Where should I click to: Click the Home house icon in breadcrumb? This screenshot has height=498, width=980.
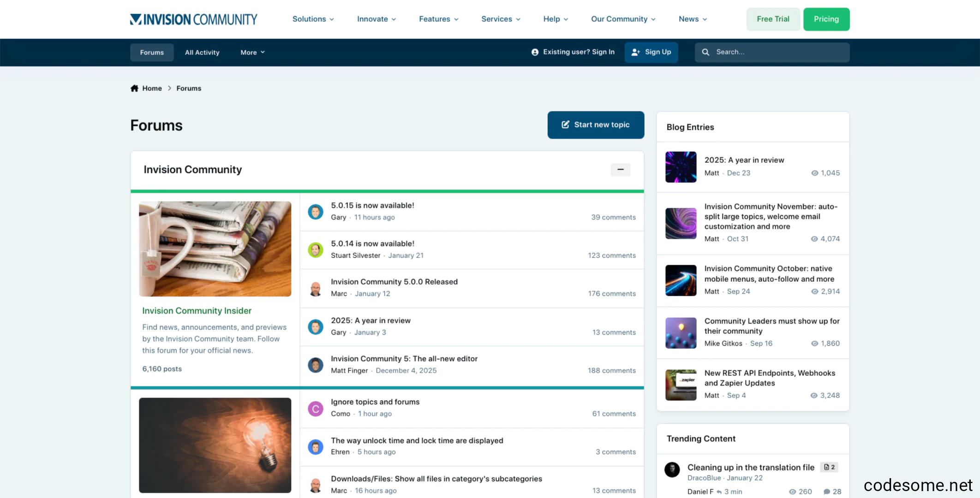pos(134,88)
